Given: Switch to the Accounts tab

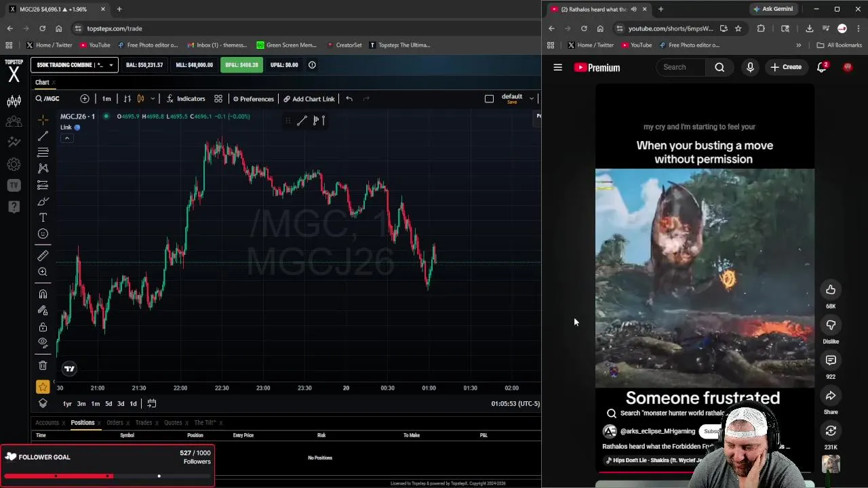Looking at the screenshot, I should point(47,423).
